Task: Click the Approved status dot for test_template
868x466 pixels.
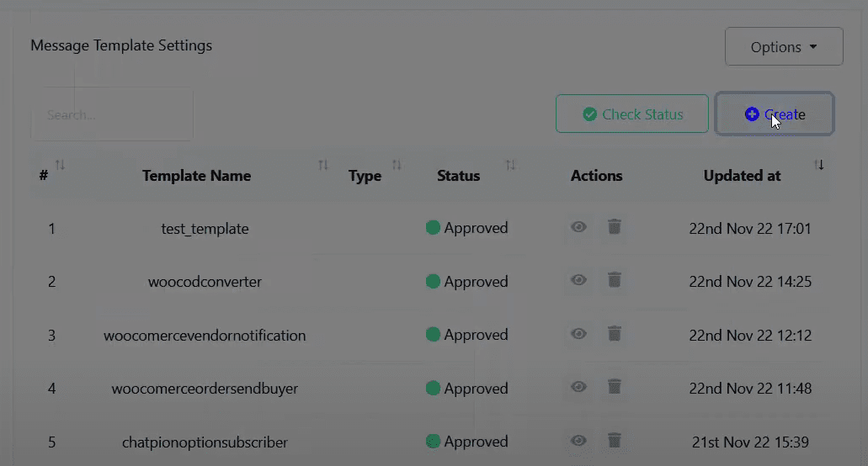Action: [x=433, y=227]
